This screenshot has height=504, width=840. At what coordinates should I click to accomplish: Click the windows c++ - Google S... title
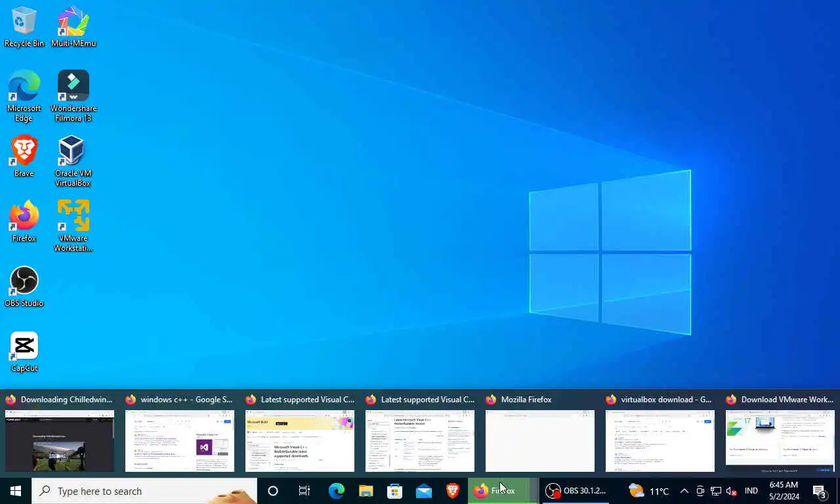[x=186, y=399]
